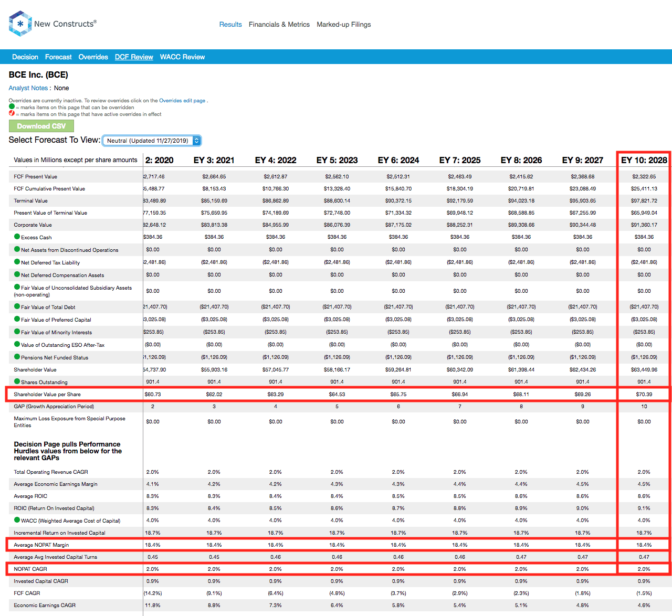
Task: Click the NOPAT CAGR row label
Action: pyautogui.click(x=30, y=569)
